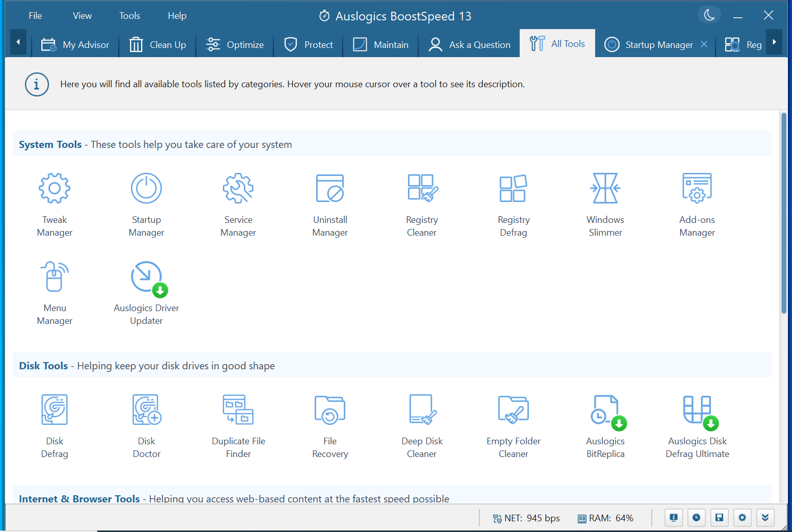Screen dimensions: 792x532
Task: Click the NET 945 bps indicator
Action: pos(526,518)
